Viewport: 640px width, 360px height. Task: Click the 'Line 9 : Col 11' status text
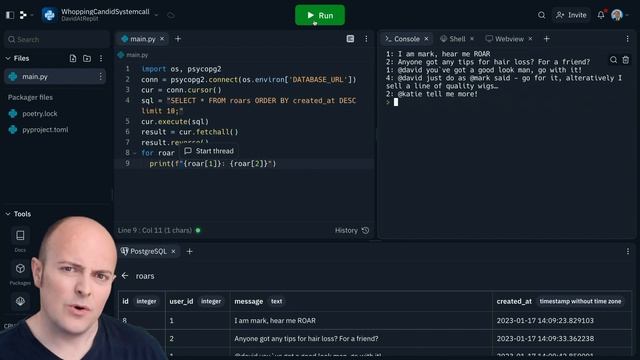click(x=155, y=231)
